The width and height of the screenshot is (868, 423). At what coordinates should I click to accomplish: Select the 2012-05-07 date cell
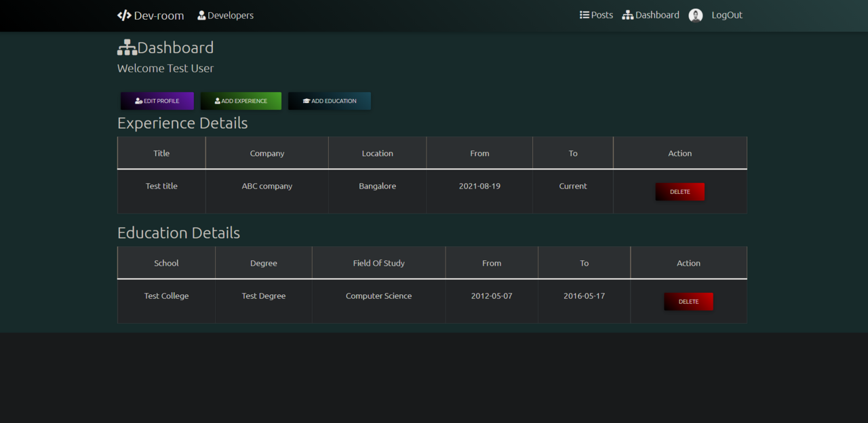492,302
